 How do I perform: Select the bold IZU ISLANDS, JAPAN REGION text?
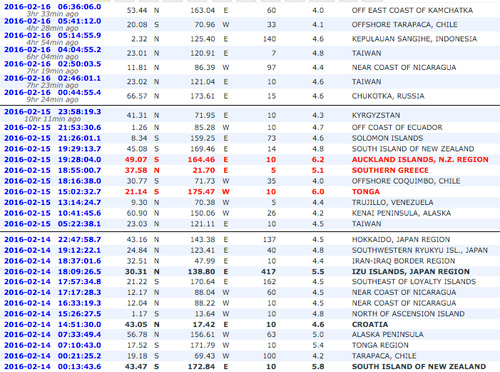(x=411, y=272)
